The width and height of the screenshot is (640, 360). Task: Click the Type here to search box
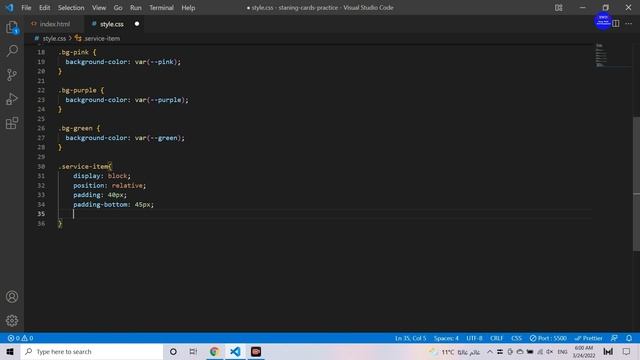(x=92, y=351)
